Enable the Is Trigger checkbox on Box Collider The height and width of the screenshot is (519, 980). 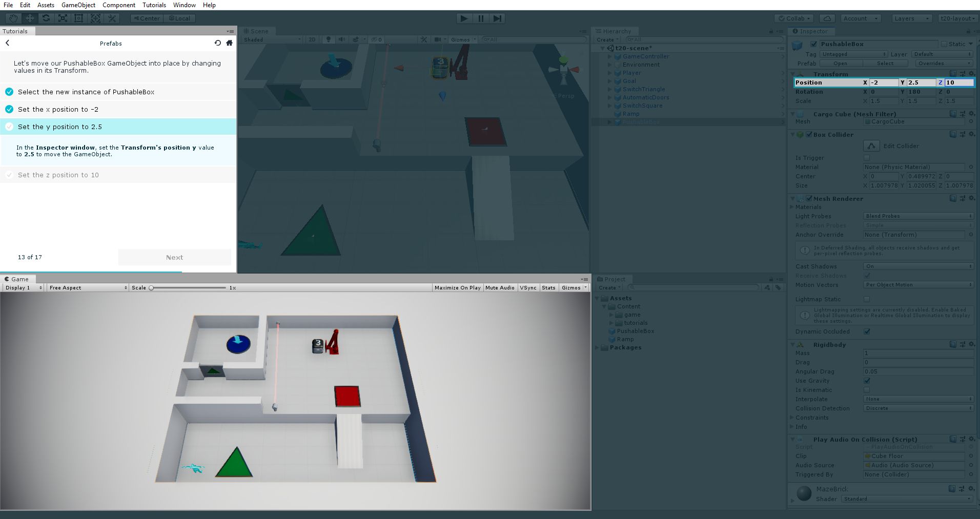pyautogui.click(x=867, y=158)
